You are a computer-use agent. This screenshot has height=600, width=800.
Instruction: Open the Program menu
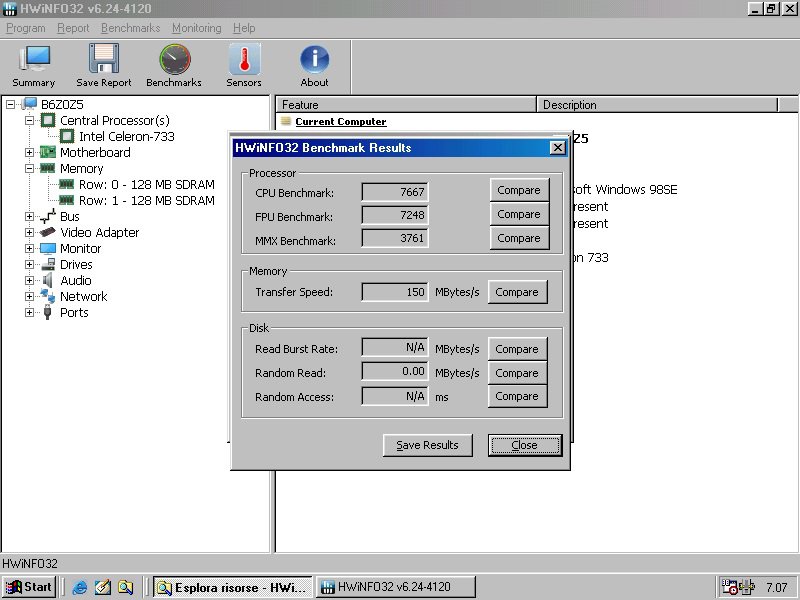(26, 28)
